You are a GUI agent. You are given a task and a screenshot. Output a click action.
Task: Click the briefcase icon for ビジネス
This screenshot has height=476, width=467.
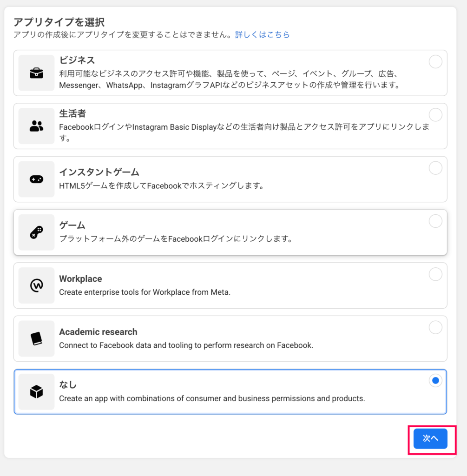(x=36, y=73)
